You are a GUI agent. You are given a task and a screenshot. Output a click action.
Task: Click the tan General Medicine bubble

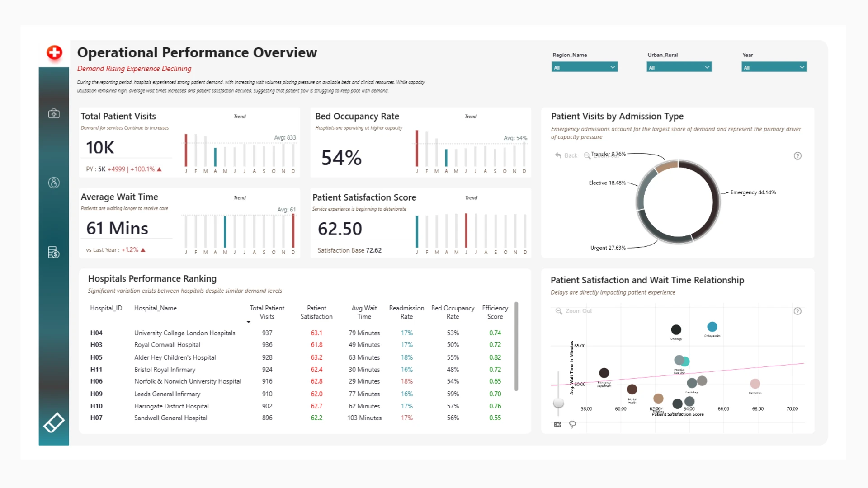658,398
